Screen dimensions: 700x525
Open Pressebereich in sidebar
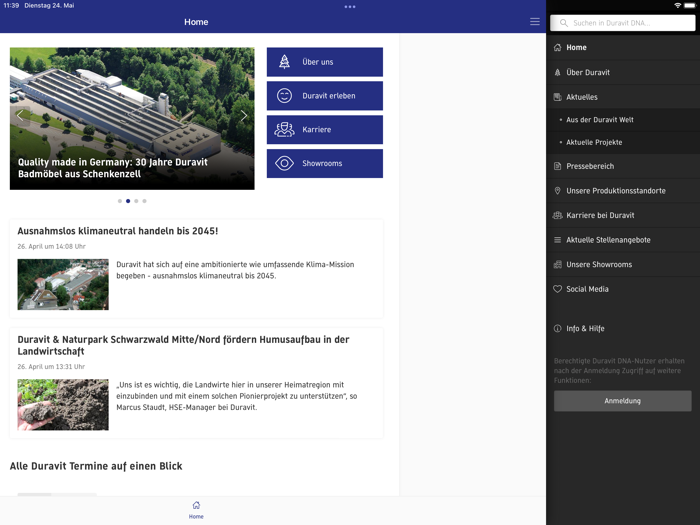pyautogui.click(x=623, y=166)
